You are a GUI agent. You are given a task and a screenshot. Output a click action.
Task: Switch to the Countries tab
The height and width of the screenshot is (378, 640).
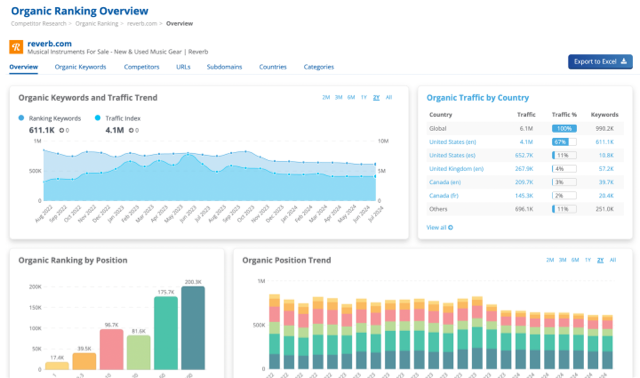pos(273,67)
